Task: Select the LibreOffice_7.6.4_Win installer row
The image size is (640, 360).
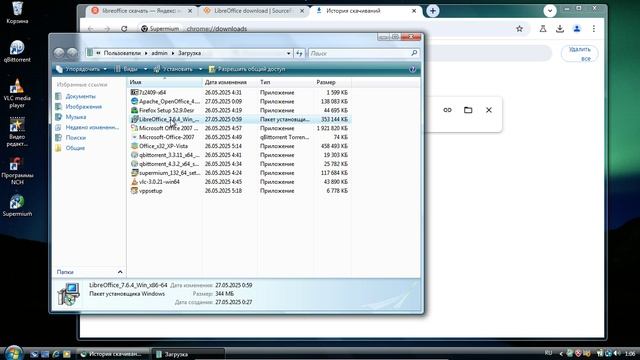Action: pos(240,119)
